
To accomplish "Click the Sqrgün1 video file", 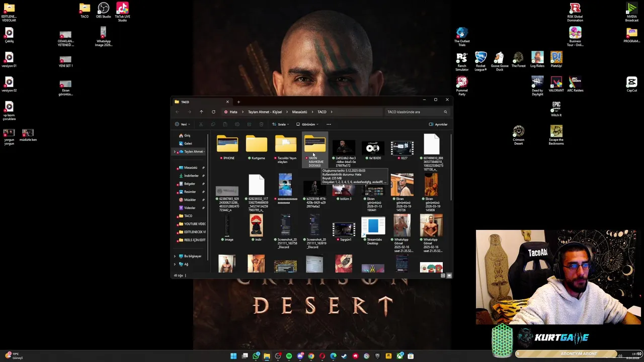I will (x=344, y=231).
